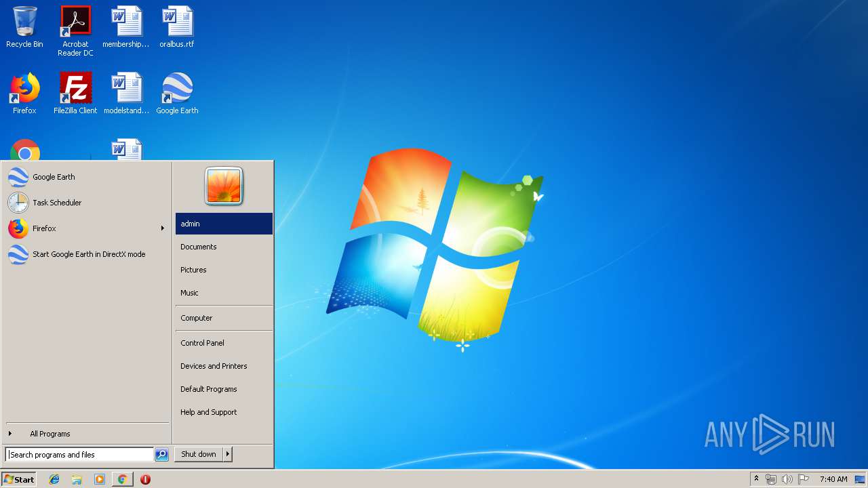The width and height of the screenshot is (868, 488).
Task: Click the user account picture
Action: [x=224, y=186]
